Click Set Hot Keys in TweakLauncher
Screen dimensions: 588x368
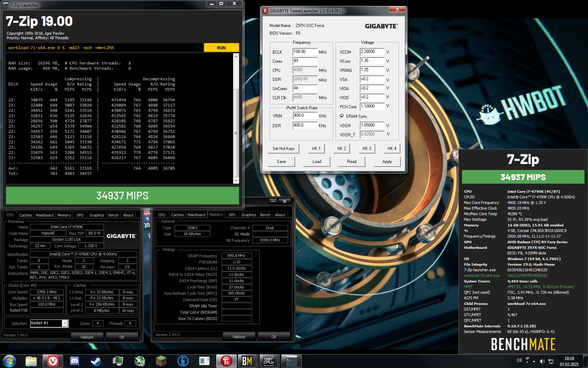(x=283, y=149)
